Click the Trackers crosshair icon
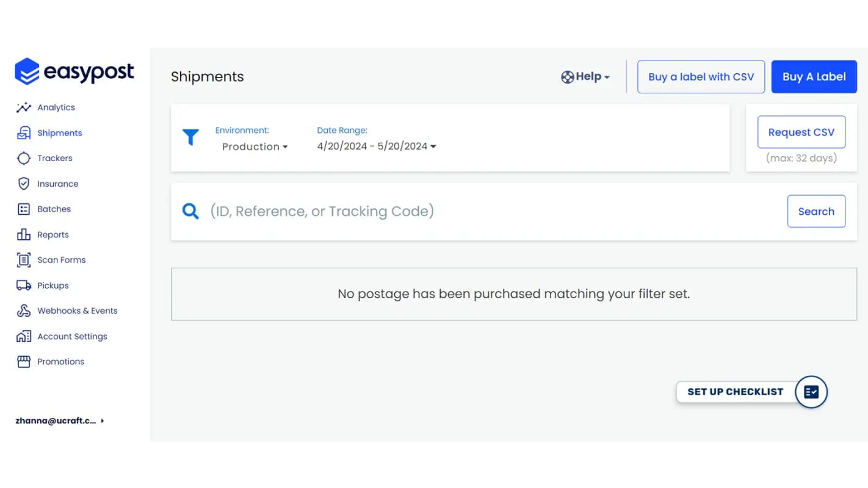This screenshot has width=868, height=488. (24, 159)
